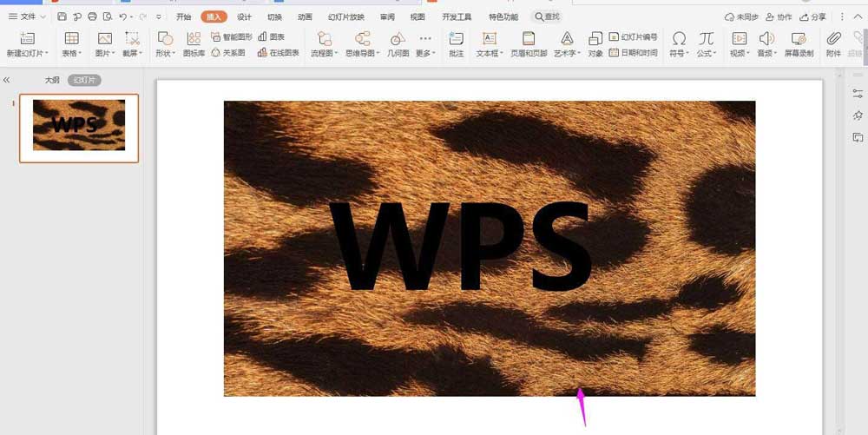The image size is (868, 435).
Task: Click the Flowchart (流程图) icon
Action: (325, 38)
